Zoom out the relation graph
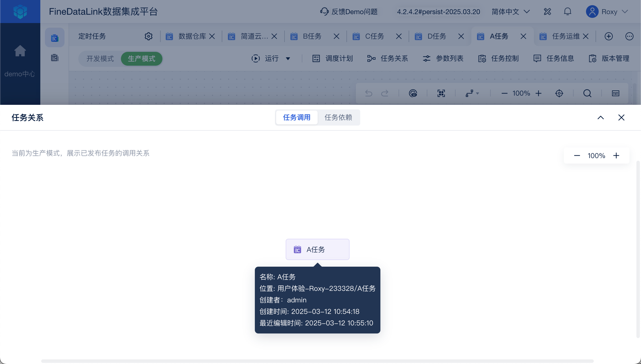Viewport: 641px width, 364px height. pos(577,156)
